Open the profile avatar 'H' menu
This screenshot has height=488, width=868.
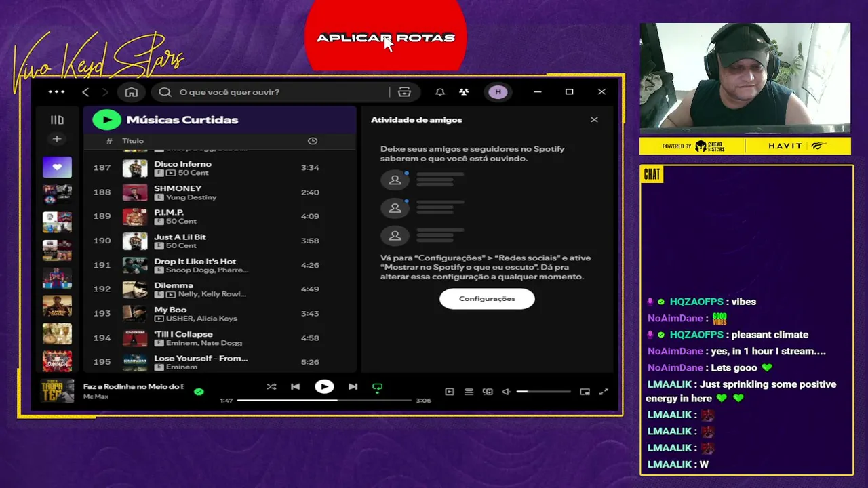[498, 92]
